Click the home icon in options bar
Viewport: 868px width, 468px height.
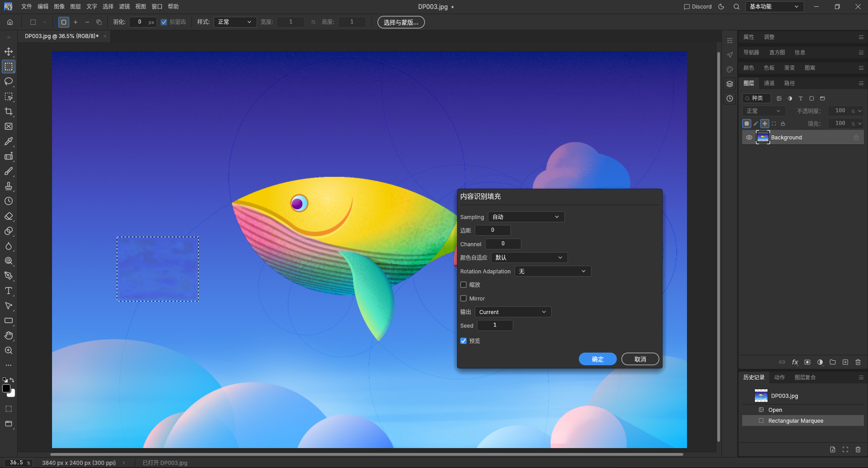click(x=10, y=22)
